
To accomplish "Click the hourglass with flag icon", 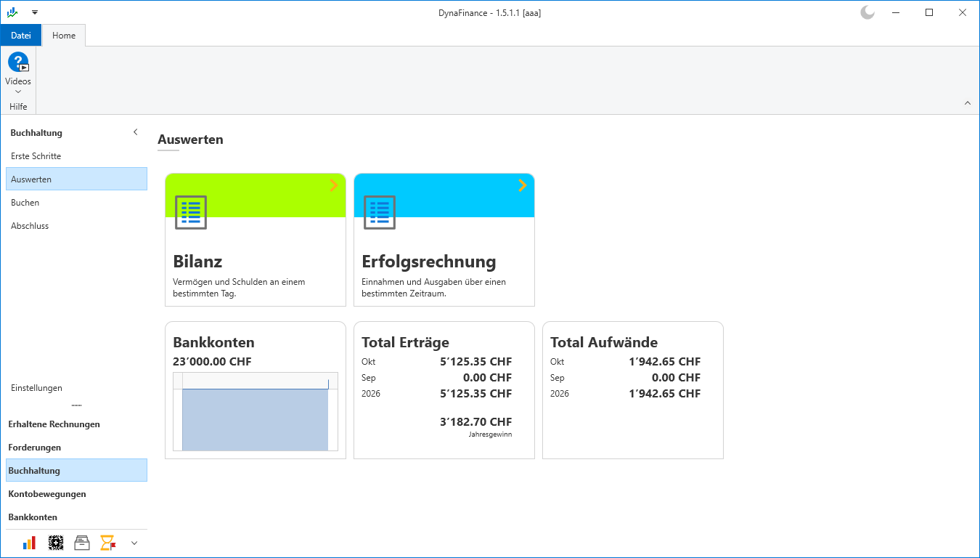I will coord(108,543).
